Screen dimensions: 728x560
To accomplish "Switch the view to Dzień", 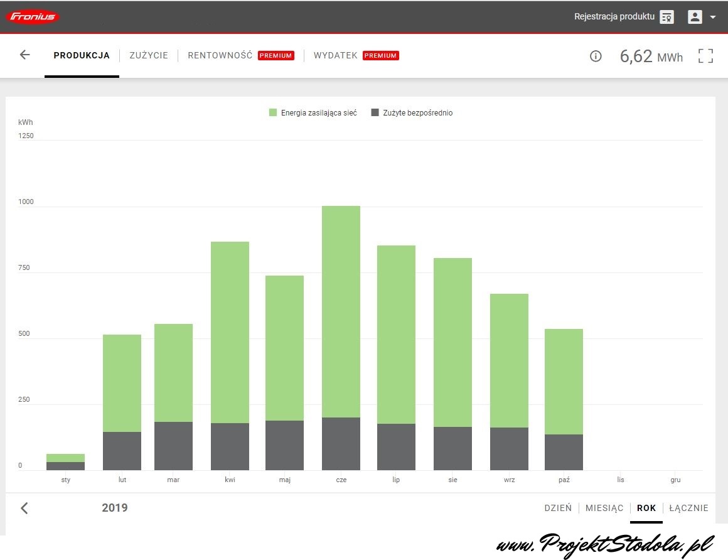I will [x=558, y=508].
